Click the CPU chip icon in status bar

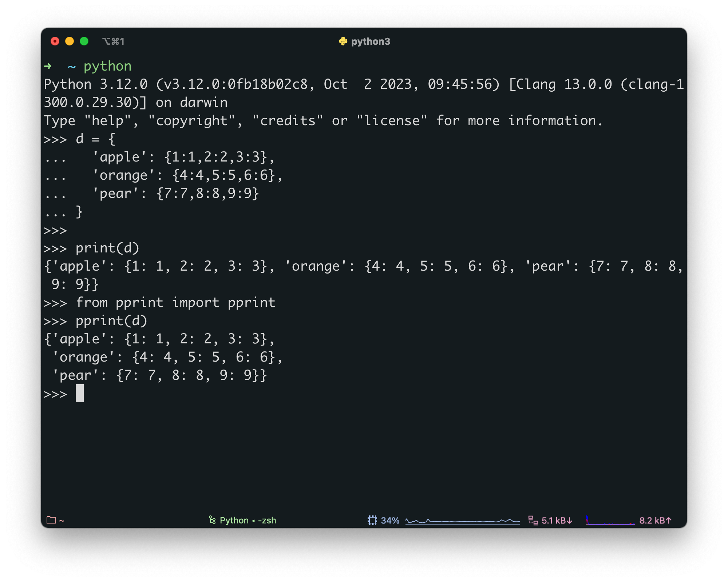[x=372, y=520]
